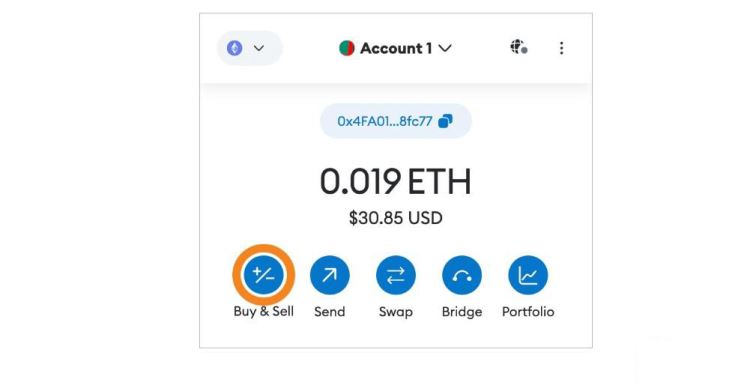
Task: Click the Bridge text label
Action: 462,312
